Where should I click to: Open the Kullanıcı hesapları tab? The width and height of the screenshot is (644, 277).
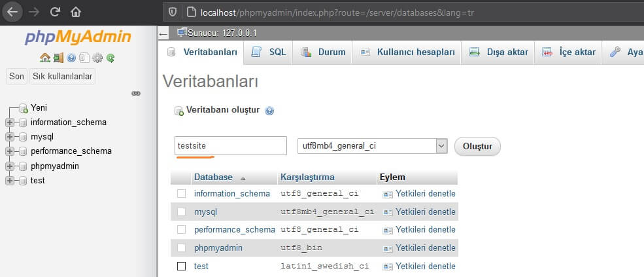(x=407, y=52)
